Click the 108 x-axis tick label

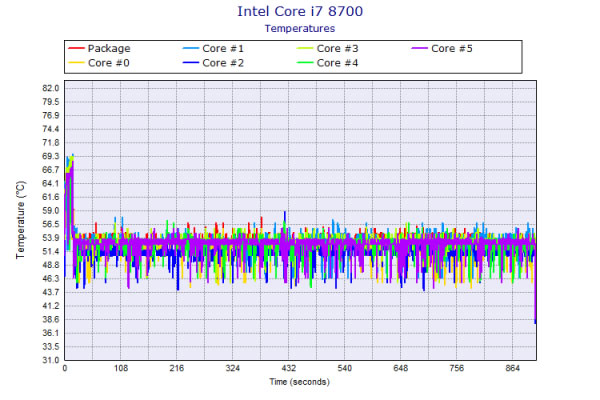(121, 368)
